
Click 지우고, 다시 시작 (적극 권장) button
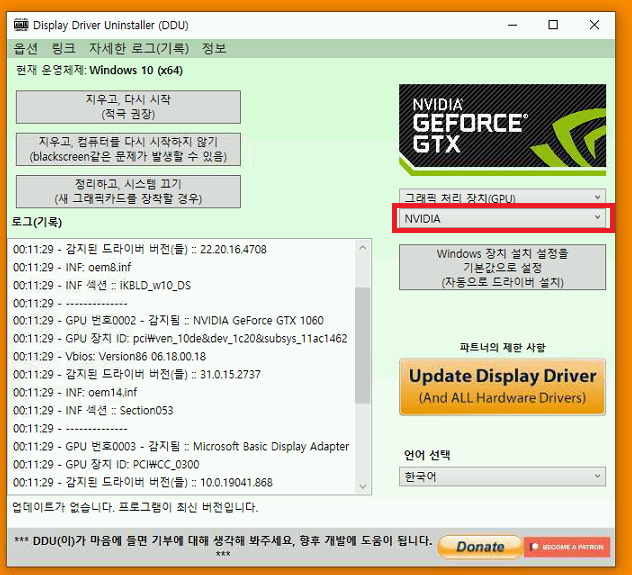(128, 107)
